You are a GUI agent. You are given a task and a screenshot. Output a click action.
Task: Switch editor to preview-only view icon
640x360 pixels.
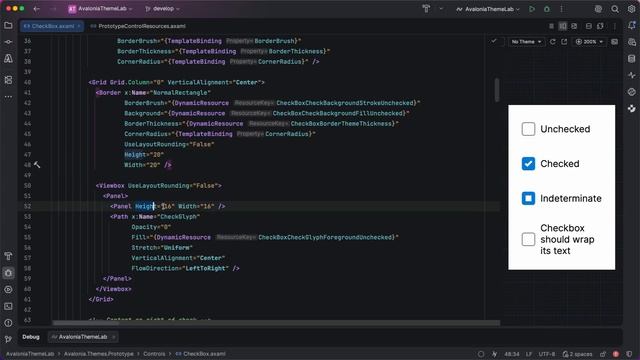574,26
